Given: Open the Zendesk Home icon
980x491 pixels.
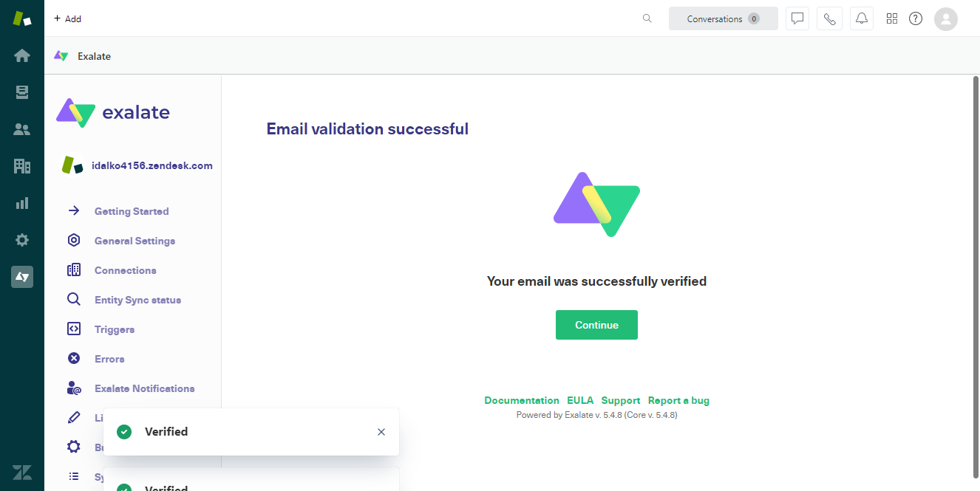Looking at the screenshot, I should 22,55.
